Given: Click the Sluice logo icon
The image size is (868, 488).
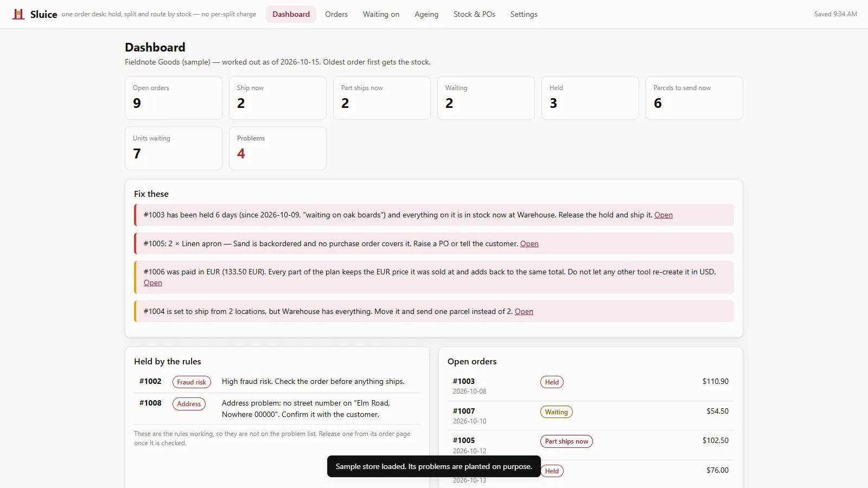Looking at the screenshot, I should coord(18,14).
